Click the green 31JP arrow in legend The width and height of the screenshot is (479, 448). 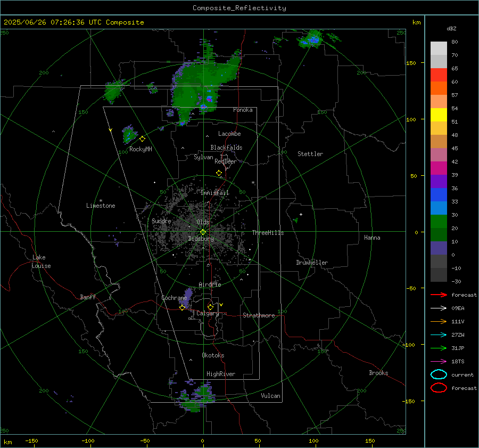(x=439, y=348)
